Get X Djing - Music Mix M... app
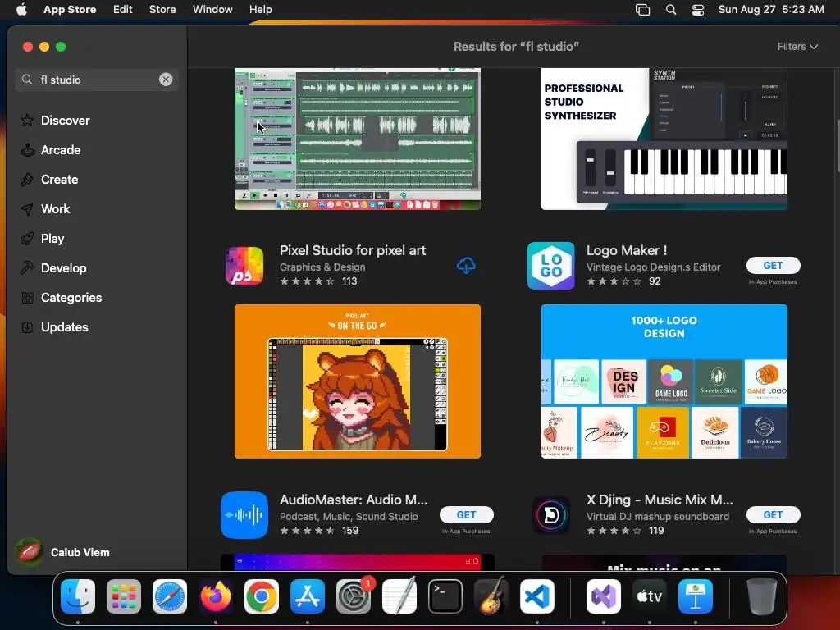 [773, 515]
